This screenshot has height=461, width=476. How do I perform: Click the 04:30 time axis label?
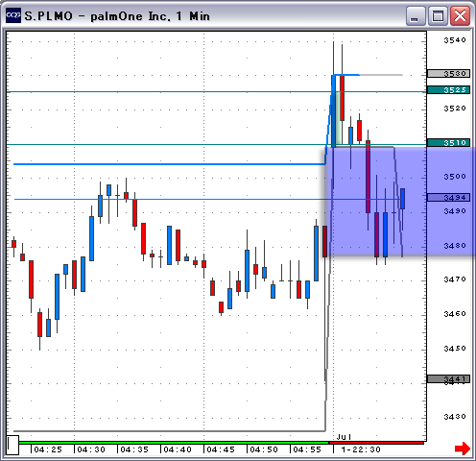91,449
